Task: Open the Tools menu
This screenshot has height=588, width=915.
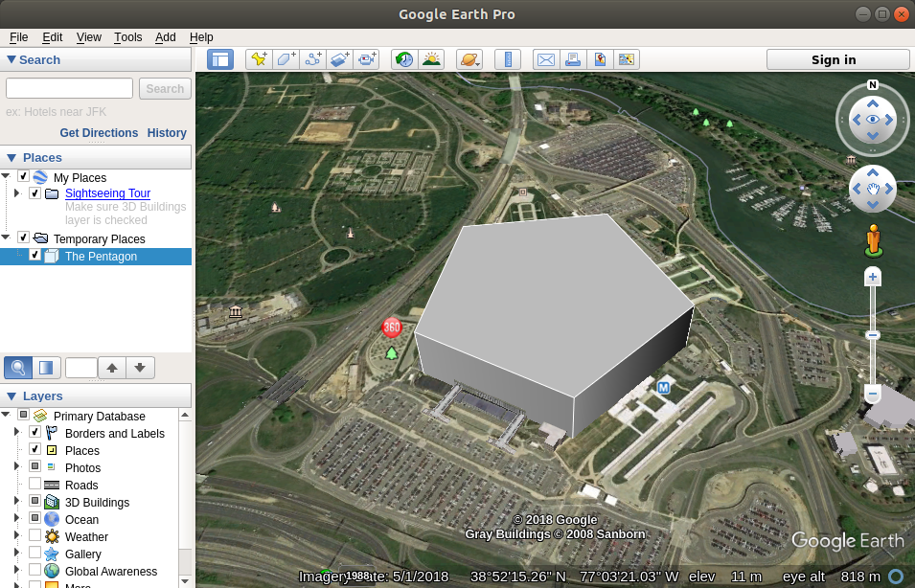Action: coord(127,37)
